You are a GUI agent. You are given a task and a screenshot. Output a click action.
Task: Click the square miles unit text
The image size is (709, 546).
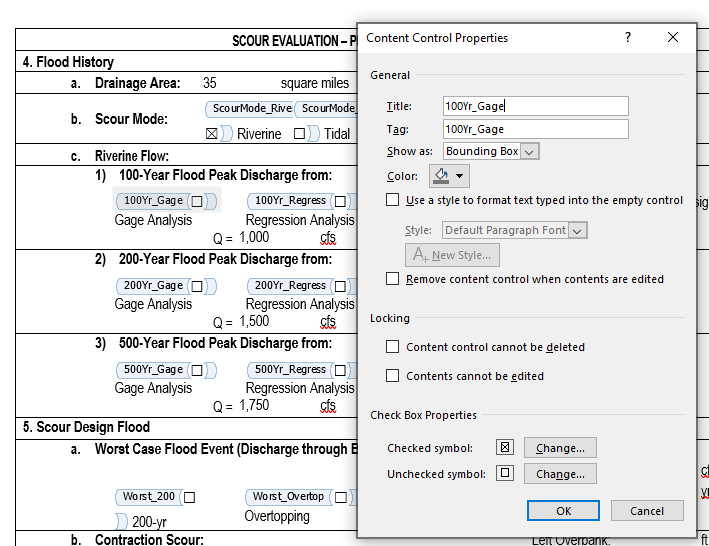315,83
